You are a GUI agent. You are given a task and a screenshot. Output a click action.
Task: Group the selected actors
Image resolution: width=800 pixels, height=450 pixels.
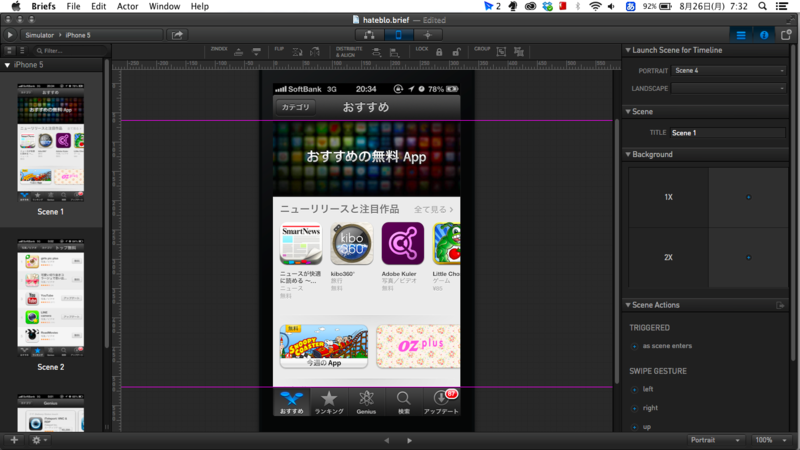click(501, 52)
